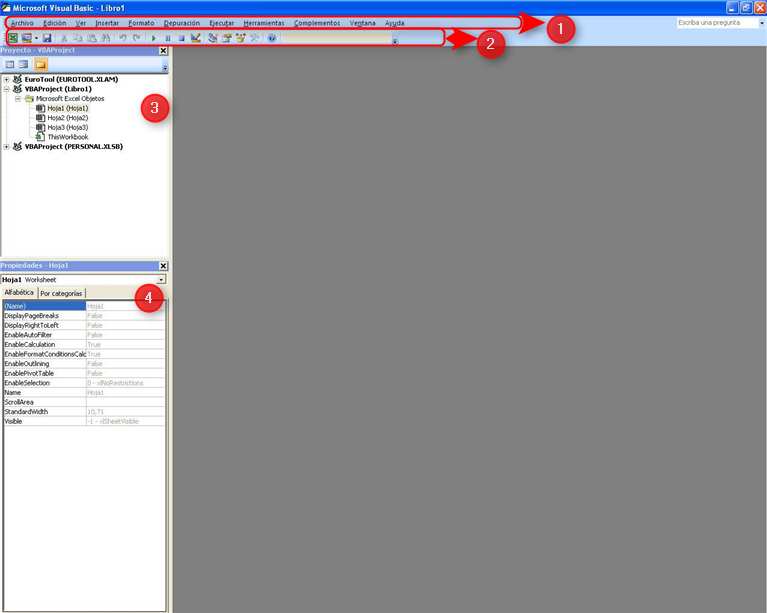Switch to the Por categorías tab
This screenshot has height=613, width=767.
click(x=61, y=293)
